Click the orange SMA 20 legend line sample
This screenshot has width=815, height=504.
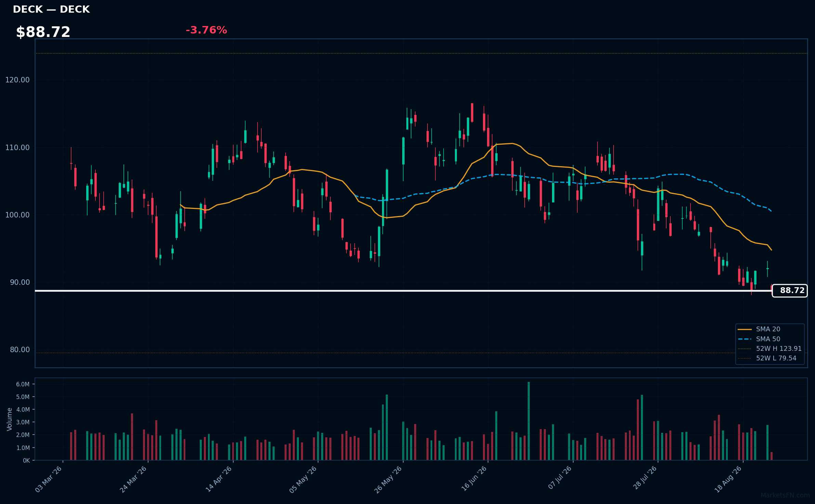click(x=745, y=329)
